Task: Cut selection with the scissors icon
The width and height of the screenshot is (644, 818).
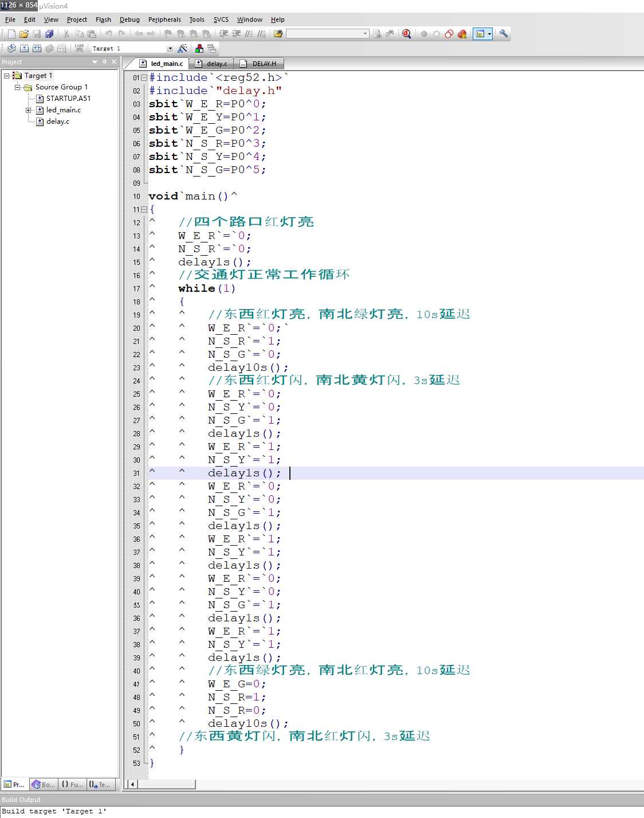Action: [66, 34]
